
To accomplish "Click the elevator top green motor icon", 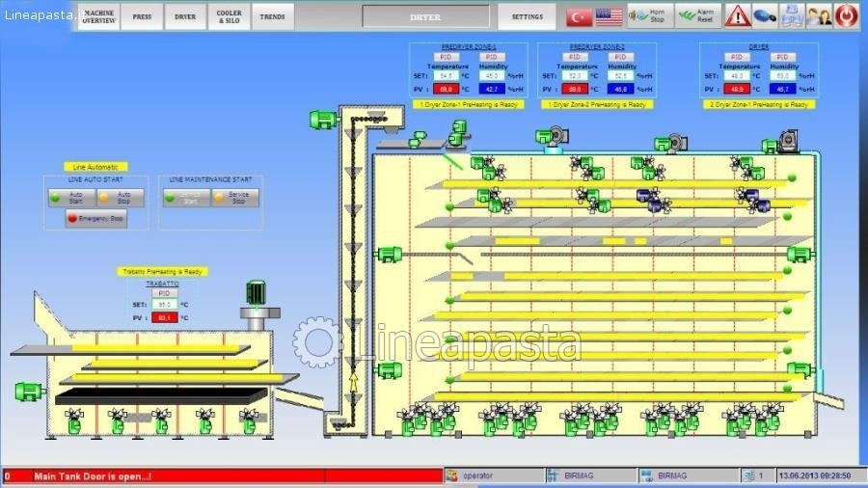I will point(322,120).
